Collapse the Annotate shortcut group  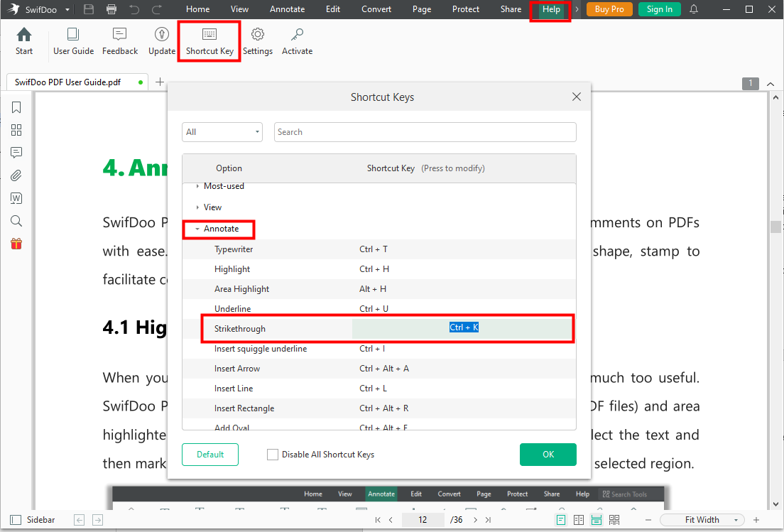(197, 229)
